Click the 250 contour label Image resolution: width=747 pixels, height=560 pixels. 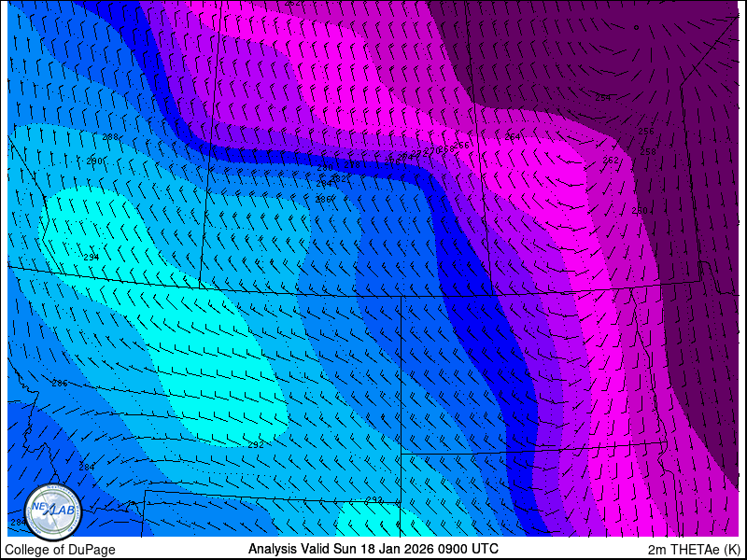point(640,211)
